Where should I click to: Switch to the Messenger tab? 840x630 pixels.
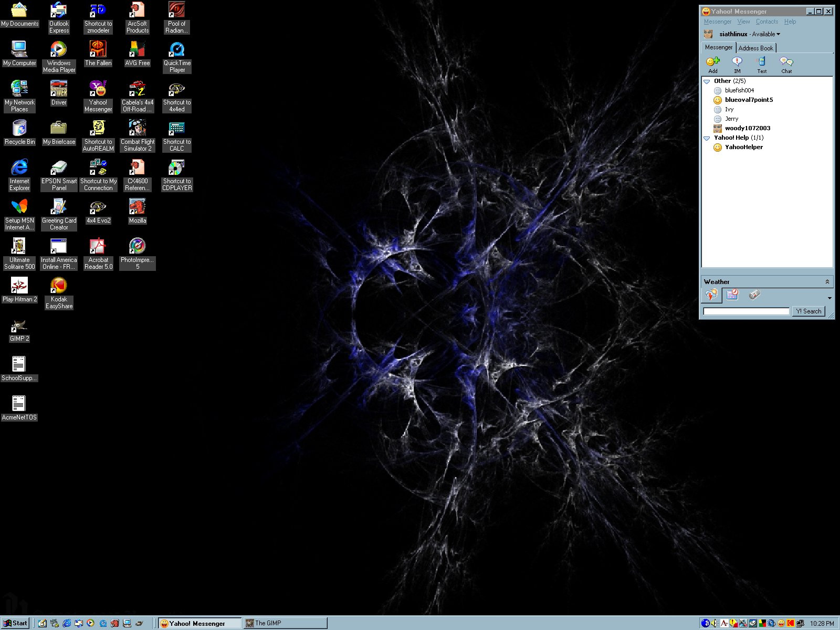(x=719, y=47)
